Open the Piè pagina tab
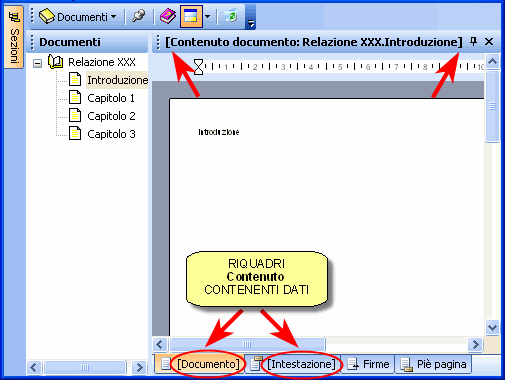 coord(433,364)
